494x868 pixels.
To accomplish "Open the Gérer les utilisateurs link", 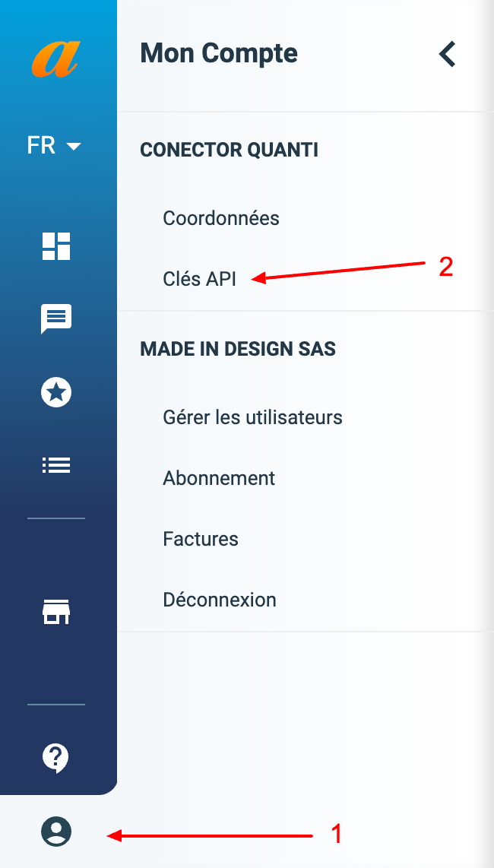I will coord(252,417).
